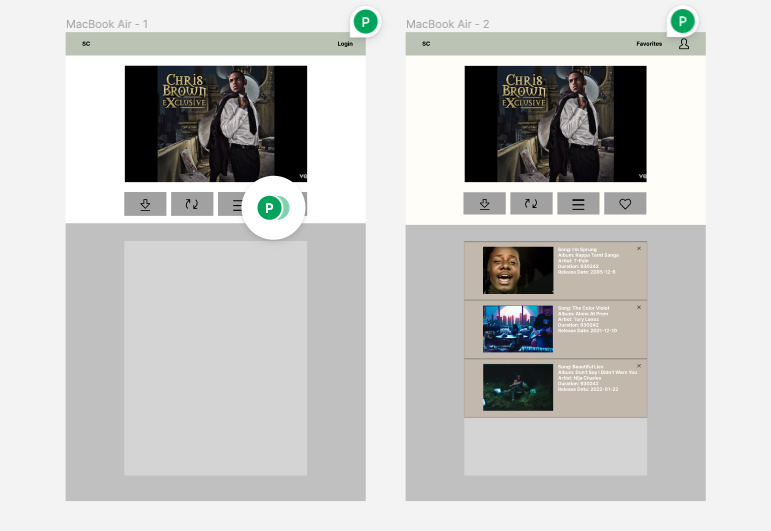Image resolution: width=771 pixels, height=531 pixels.
Task: Click the heart favorite icon in MacBook Air - 2
Action: point(625,204)
